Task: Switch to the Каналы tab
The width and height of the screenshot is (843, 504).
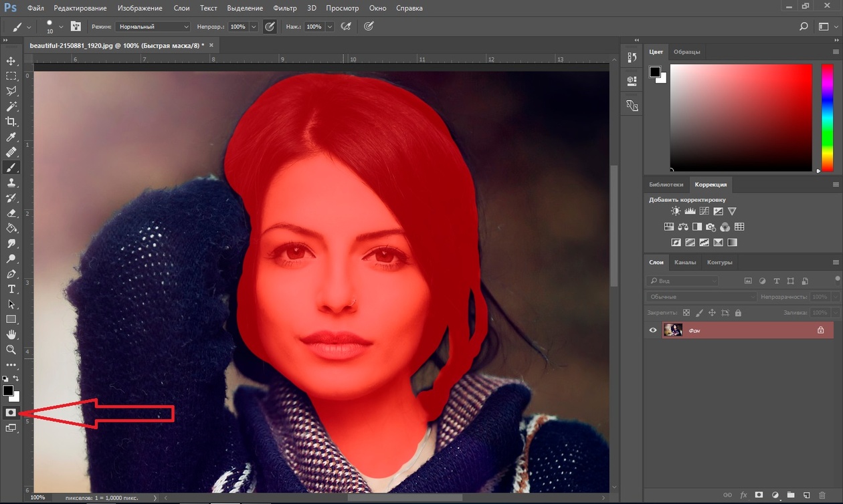Action: (684, 262)
